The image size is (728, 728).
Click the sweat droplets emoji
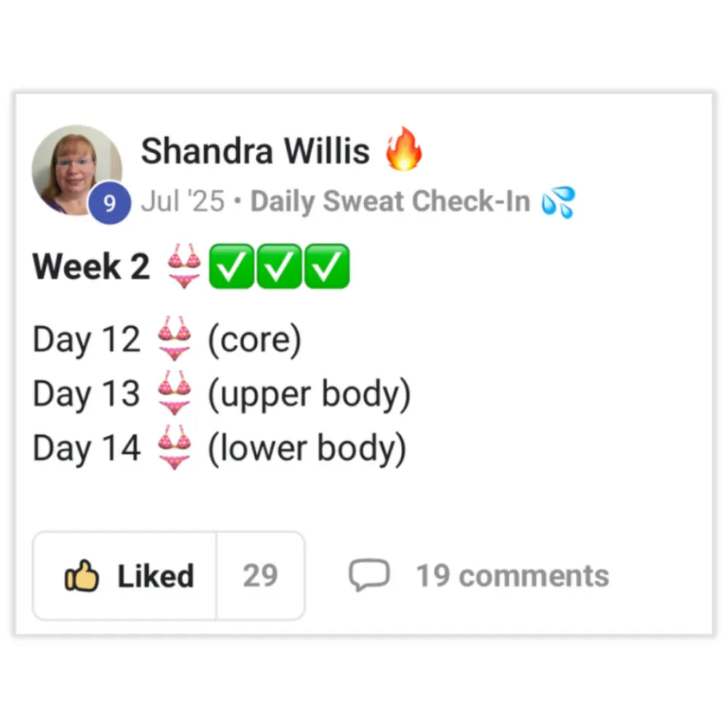tap(558, 202)
